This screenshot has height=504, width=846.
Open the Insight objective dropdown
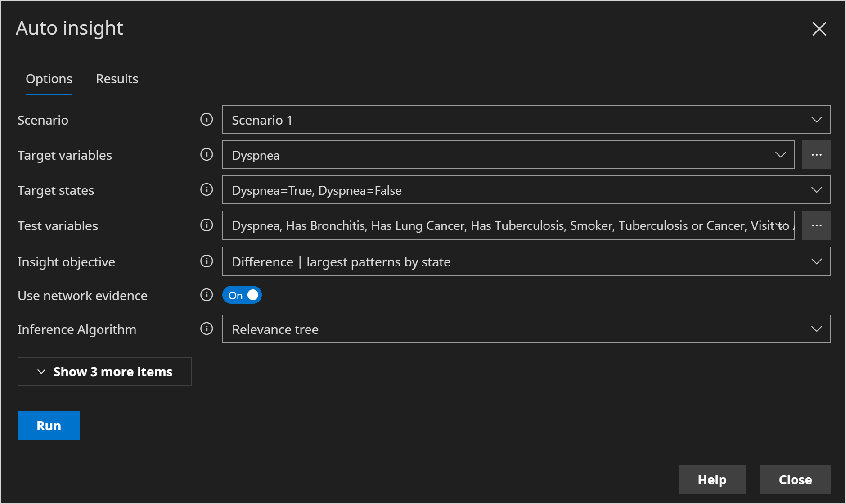[x=816, y=261]
